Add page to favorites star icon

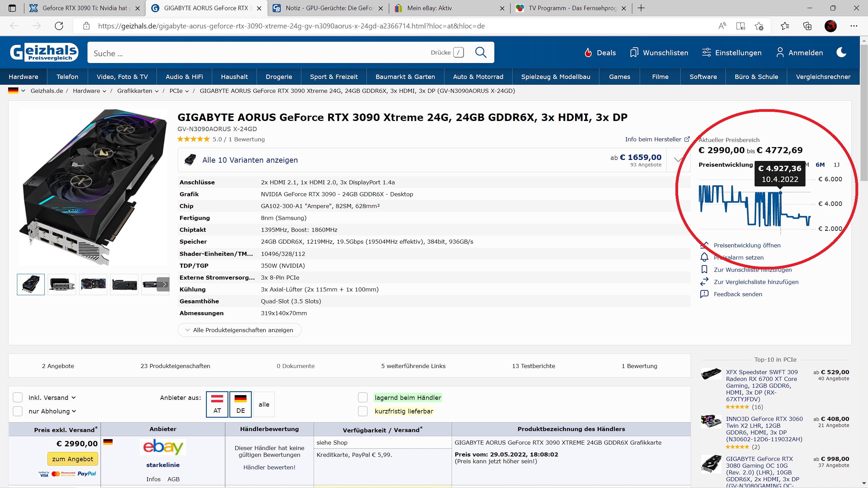(x=759, y=26)
